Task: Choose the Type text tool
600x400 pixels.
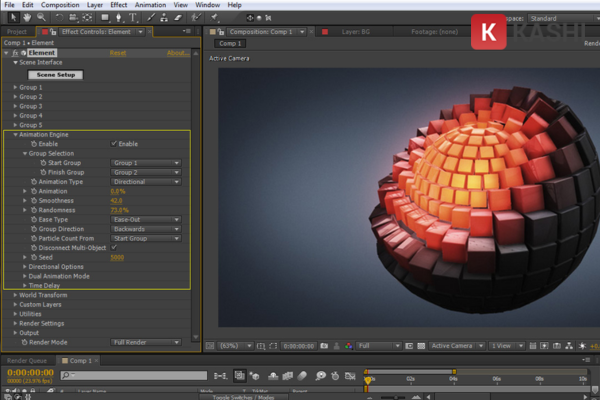Action: point(133,18)
